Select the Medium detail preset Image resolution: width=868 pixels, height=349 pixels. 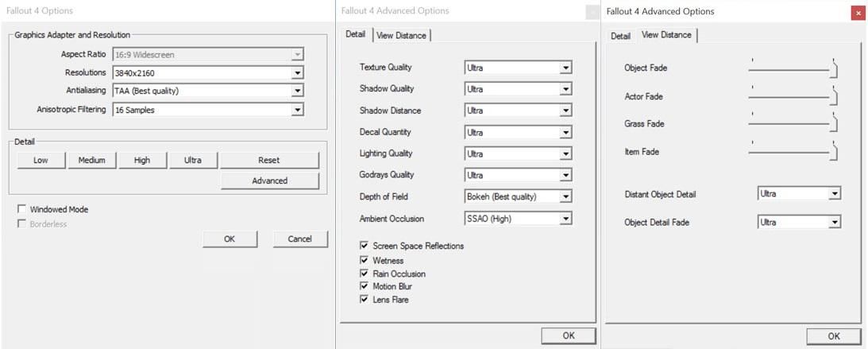(92, 160)
